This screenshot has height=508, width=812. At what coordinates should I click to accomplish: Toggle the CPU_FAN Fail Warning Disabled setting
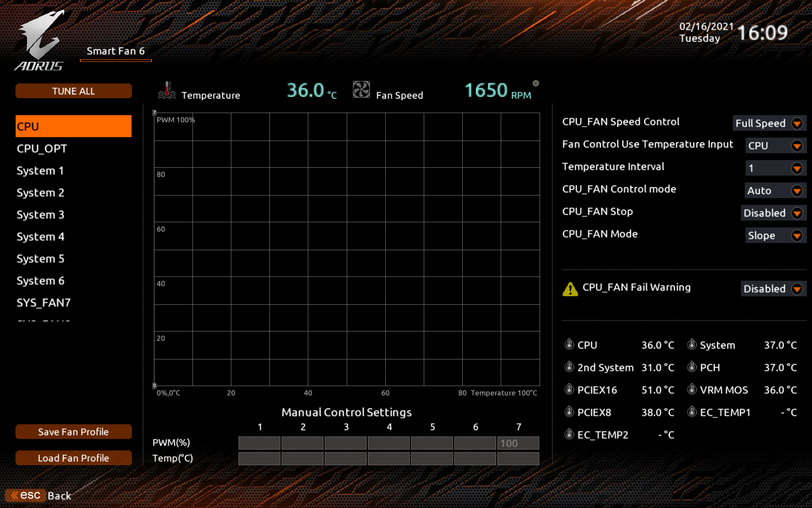point(773,289)
